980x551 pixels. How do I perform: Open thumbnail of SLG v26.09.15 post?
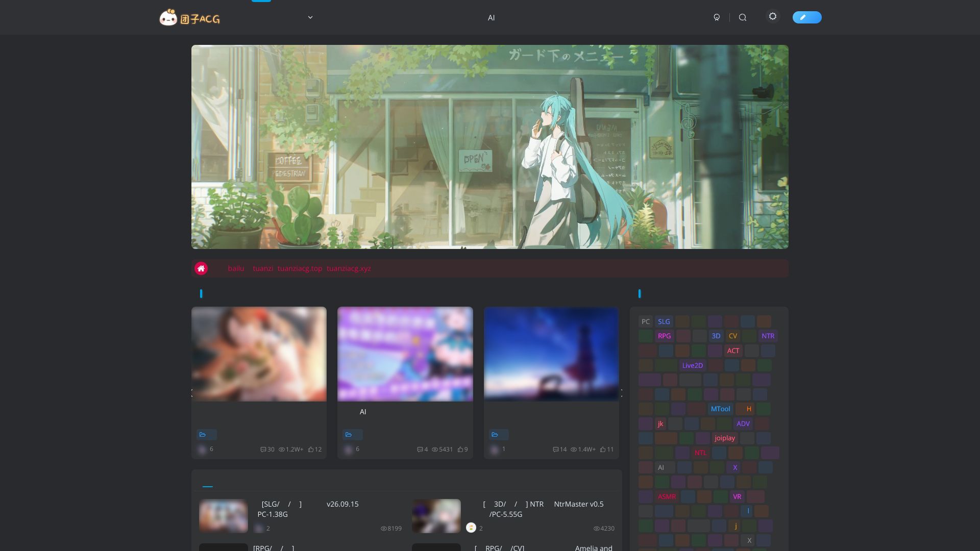pyautogui.click(x=224, y=516)
